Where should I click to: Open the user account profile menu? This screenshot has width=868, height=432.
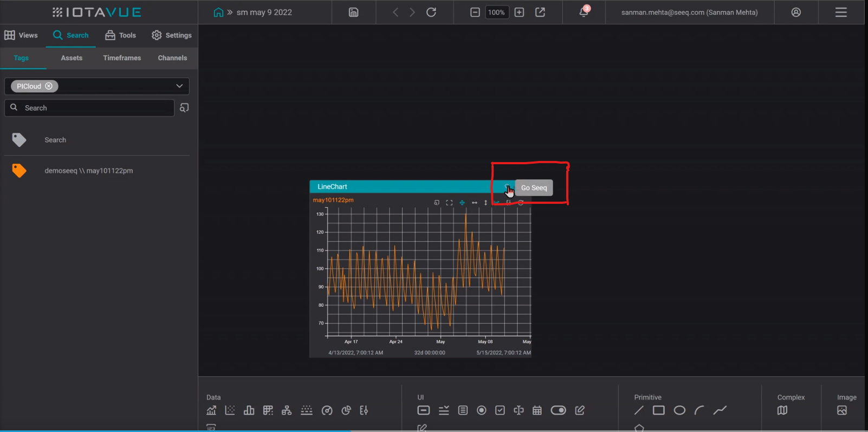tap(796, 12)
